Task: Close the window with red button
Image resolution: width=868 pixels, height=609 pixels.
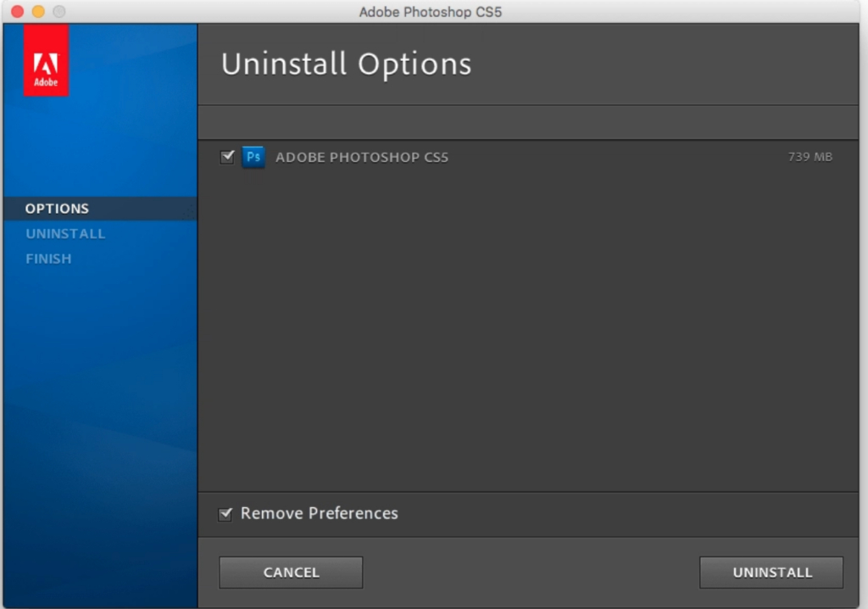Action: coord(17,12)
